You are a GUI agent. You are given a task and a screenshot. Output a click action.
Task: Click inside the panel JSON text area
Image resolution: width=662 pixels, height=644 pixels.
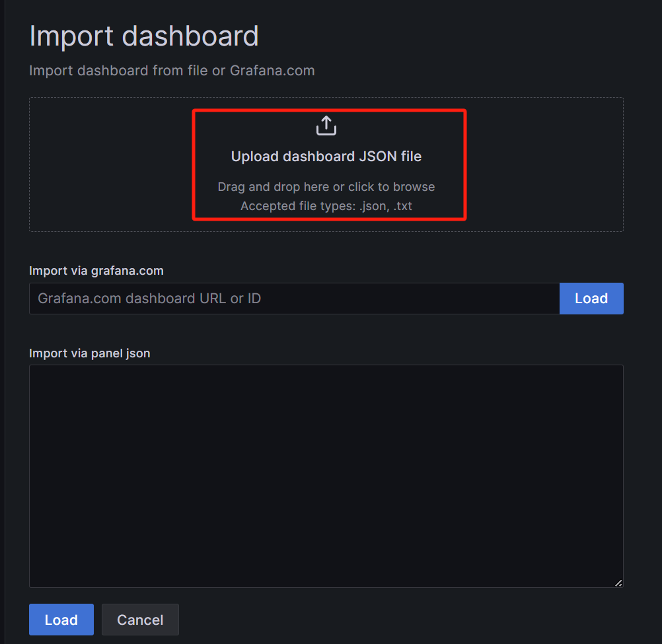point(326,476)
